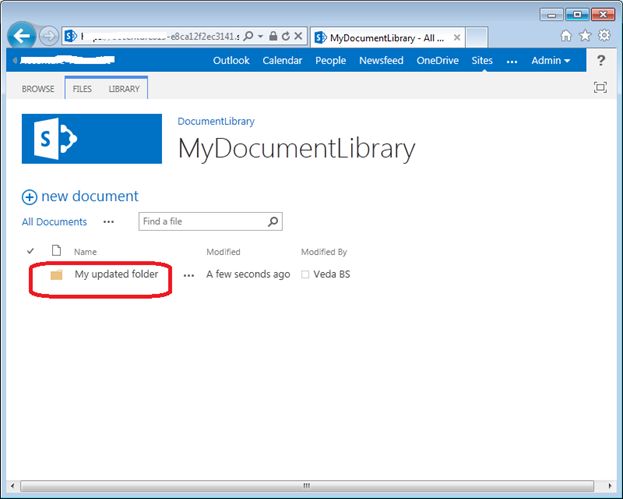This screenshot has height=499, width=623.
Task: Select the All Documents view
Action: point(54,222)
